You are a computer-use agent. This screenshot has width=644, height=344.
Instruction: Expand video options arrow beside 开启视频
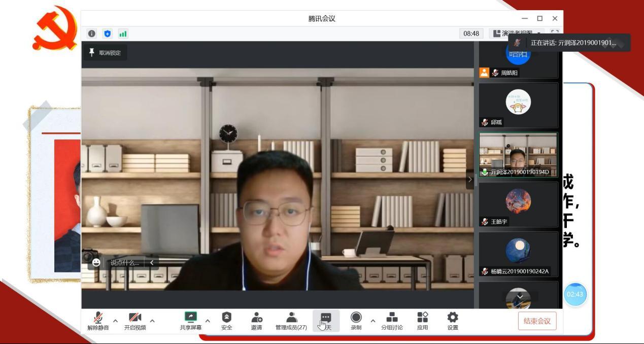[x=152, y=321]
